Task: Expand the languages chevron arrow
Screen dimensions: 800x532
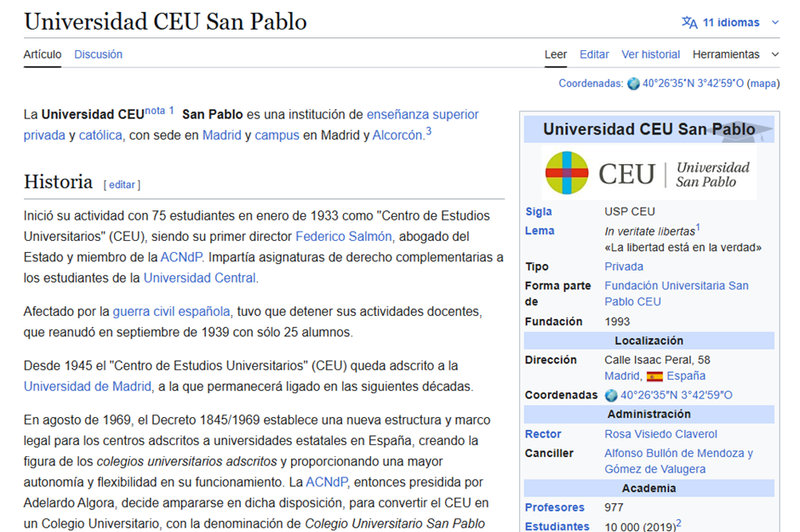Action: tap(775, 22)
